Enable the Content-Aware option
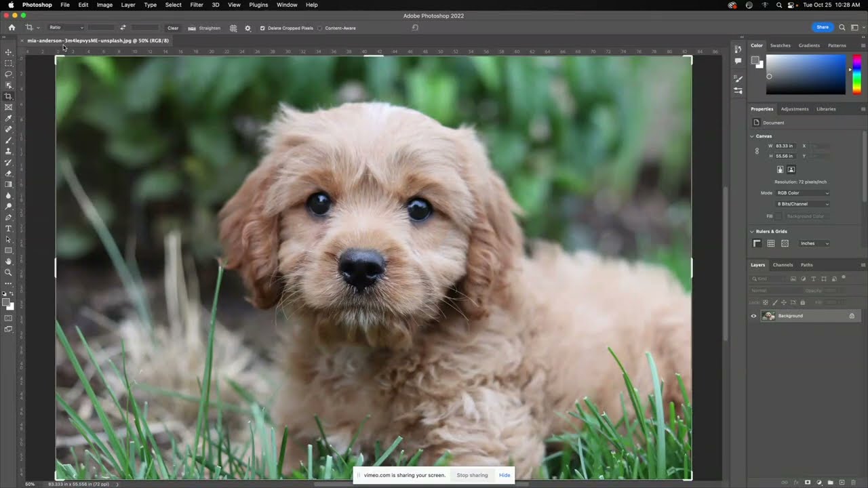The height and width of the screenshot is (488, 868). 320,28
